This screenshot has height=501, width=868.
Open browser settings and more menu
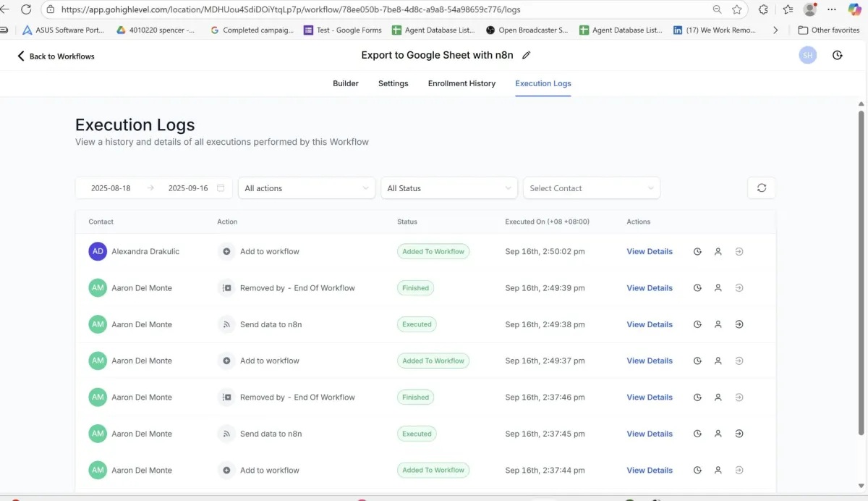[833, 9]
